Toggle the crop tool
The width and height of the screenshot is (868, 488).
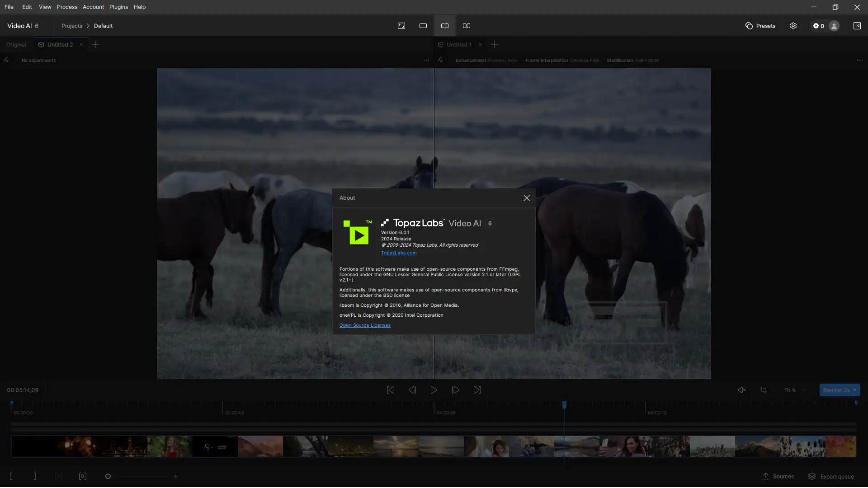tap(764, 390)
